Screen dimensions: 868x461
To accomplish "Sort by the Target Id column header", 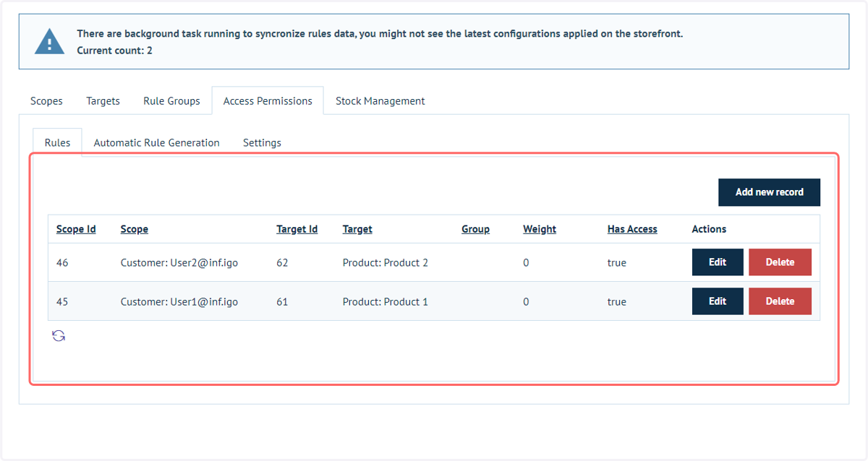I will point(297,229).
